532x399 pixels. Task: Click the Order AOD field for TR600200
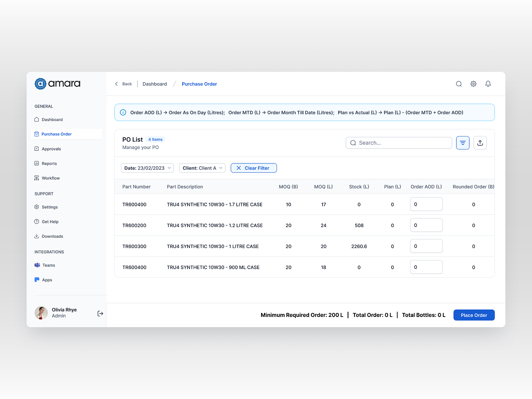point(426,225)
